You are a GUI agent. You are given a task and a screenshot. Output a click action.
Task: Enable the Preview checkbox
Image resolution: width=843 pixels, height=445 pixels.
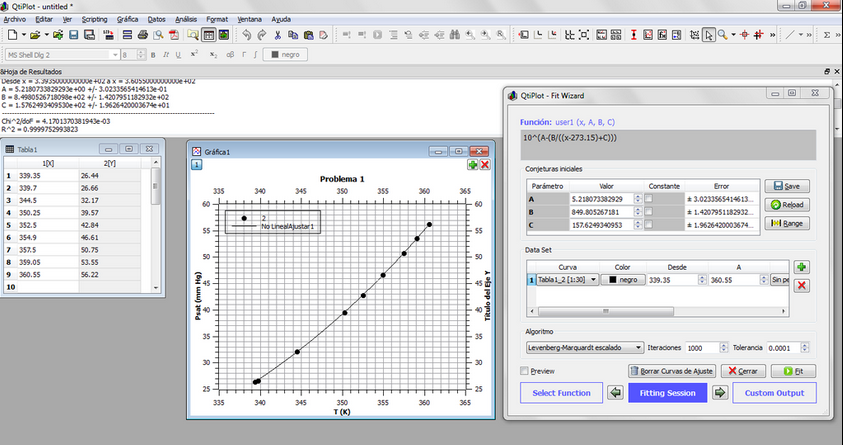tap(525, 371)
